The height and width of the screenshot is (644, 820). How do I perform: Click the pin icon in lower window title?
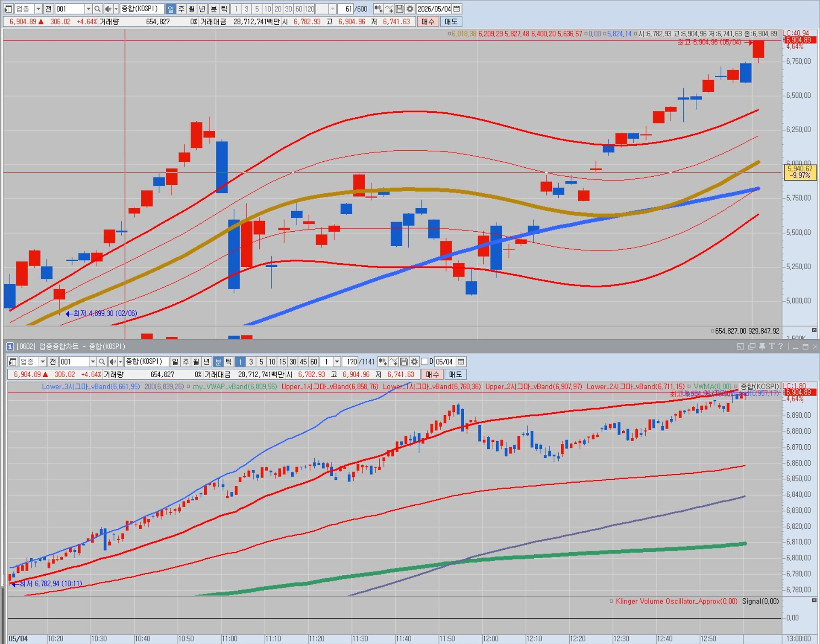coord(762,347)
